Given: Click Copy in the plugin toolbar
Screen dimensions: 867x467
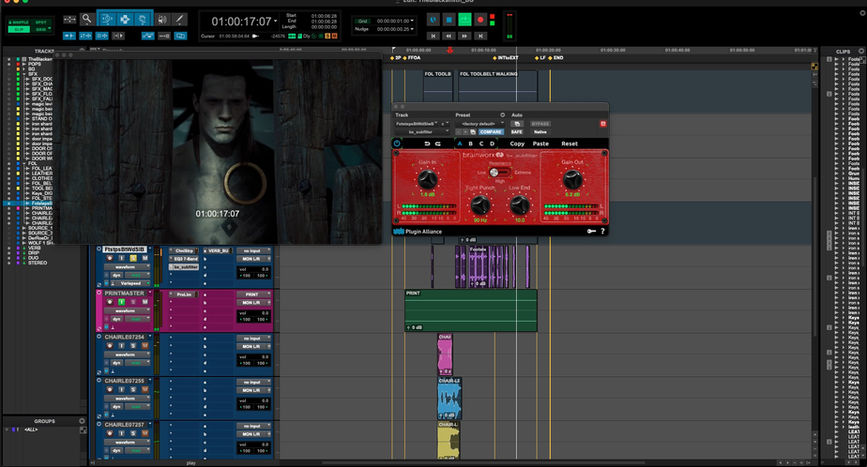Looking at the screenshot, I should click(517, 144).
